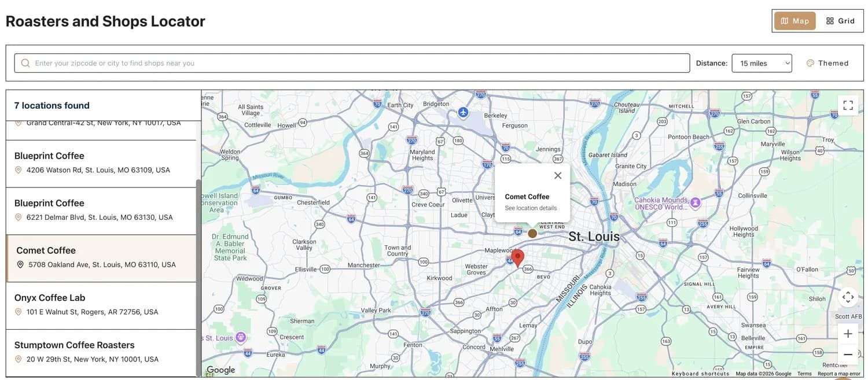The image size is (868, 380).
Task: Select the Comet Coffee list entry
Action: pos(101,259)
